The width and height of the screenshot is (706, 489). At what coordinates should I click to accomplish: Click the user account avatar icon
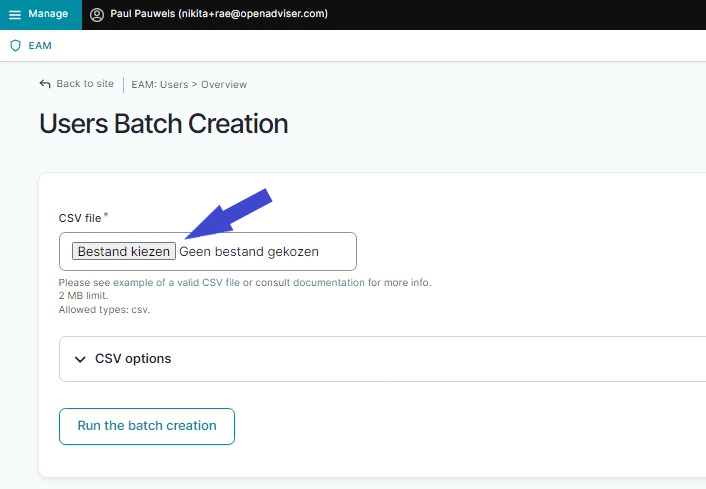97,15
